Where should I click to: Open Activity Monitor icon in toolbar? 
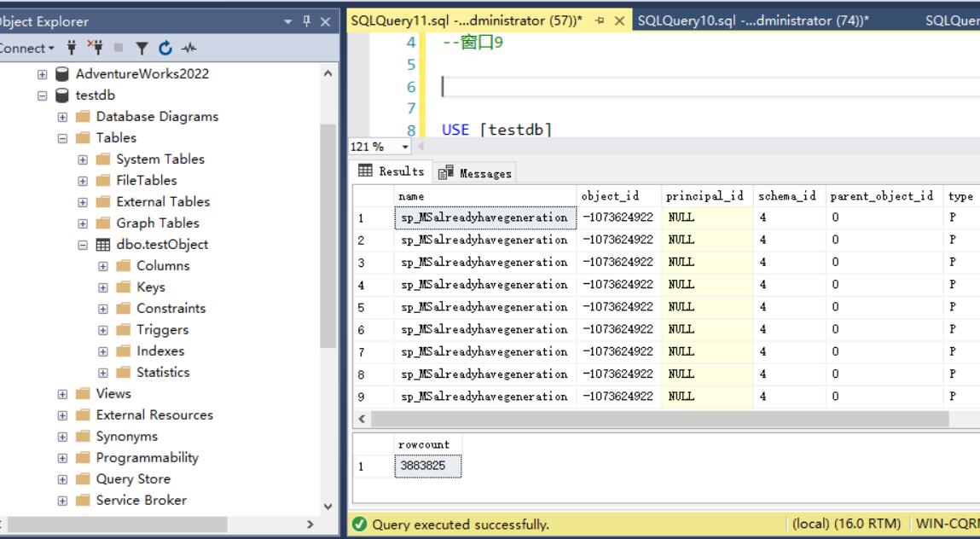188,48
